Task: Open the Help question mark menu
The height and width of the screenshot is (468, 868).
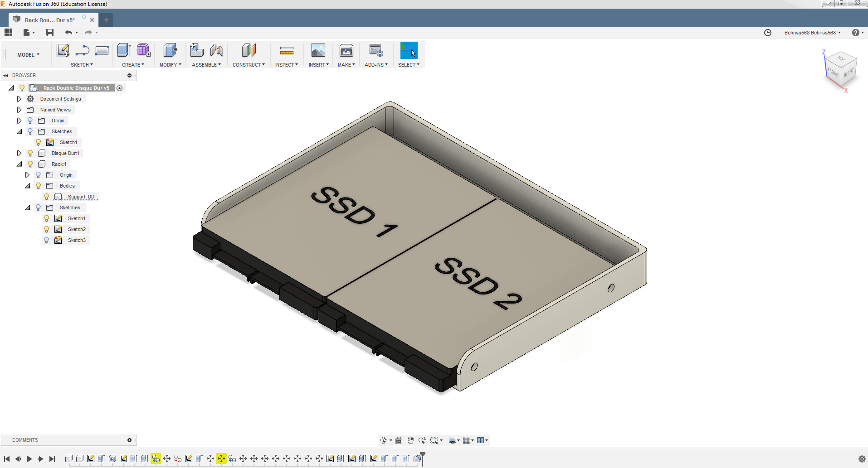Action: coord(857,33)
